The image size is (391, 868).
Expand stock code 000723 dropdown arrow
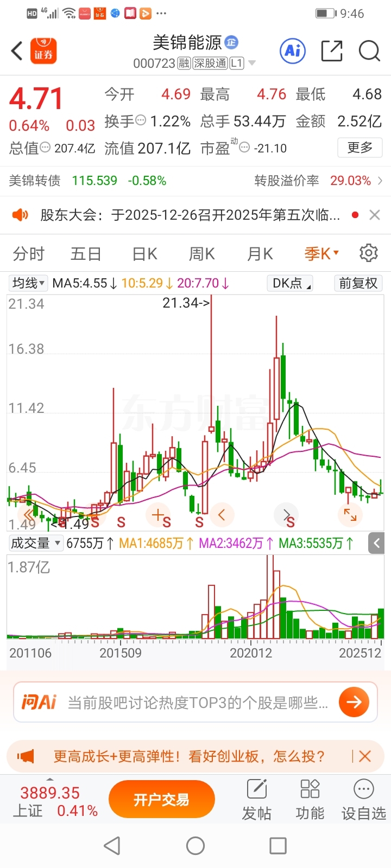point(252,63)
